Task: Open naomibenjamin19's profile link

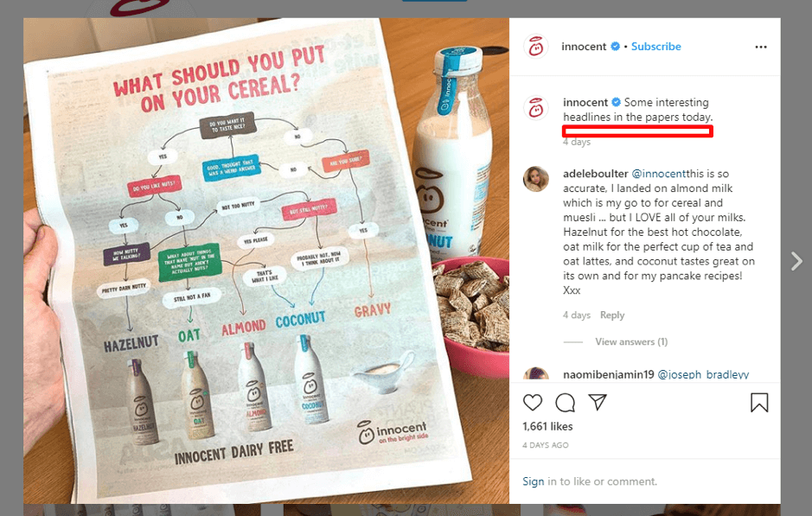Action: [609, 374]
